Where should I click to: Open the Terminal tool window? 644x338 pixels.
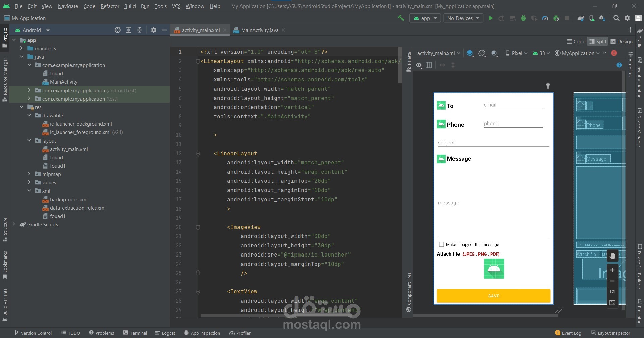pos(135,333)
